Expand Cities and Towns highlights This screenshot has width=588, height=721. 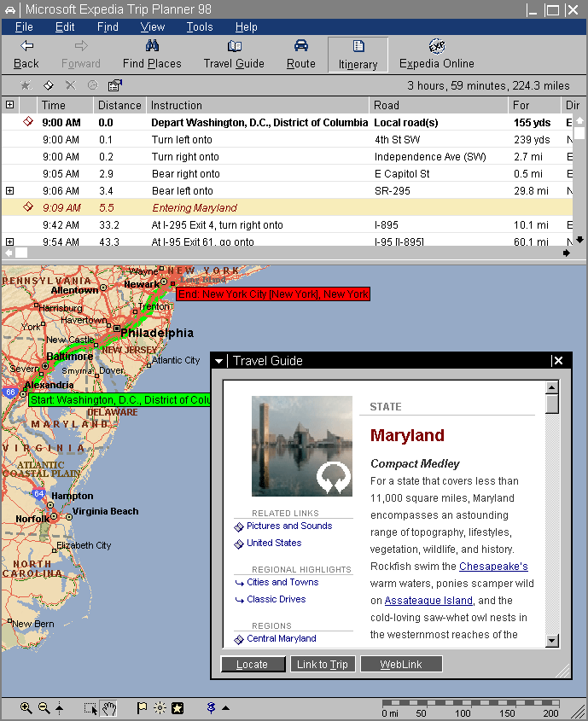282,582
